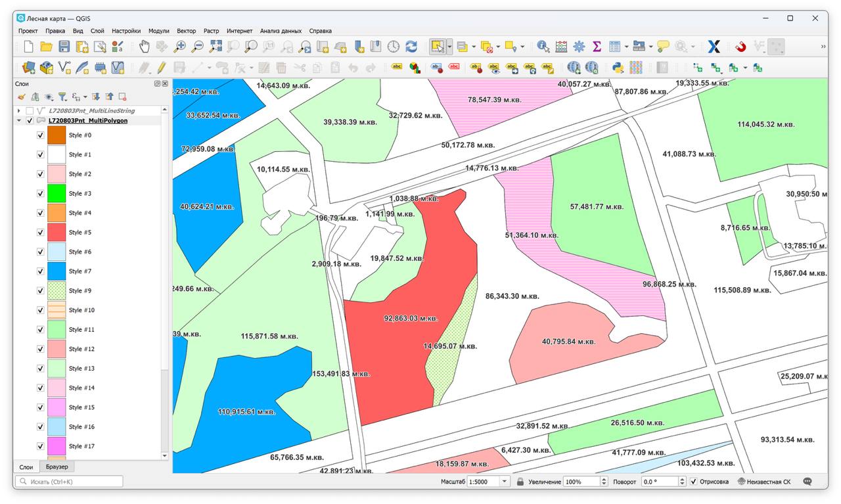
Task: Enable the L720803Pnt_MultiLineString layer checkbox
Action: [30, 111]
